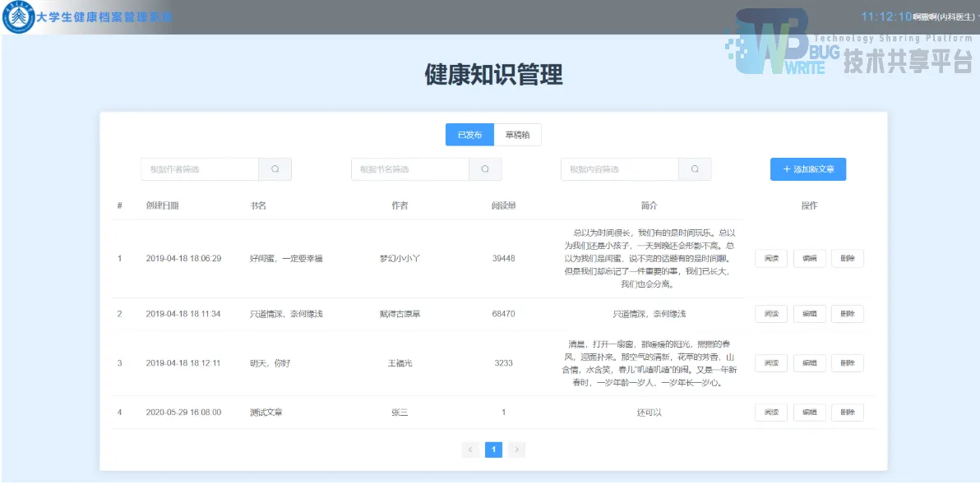
Task: Click the 阅读量 column header
Action: (x=504, y=206)
